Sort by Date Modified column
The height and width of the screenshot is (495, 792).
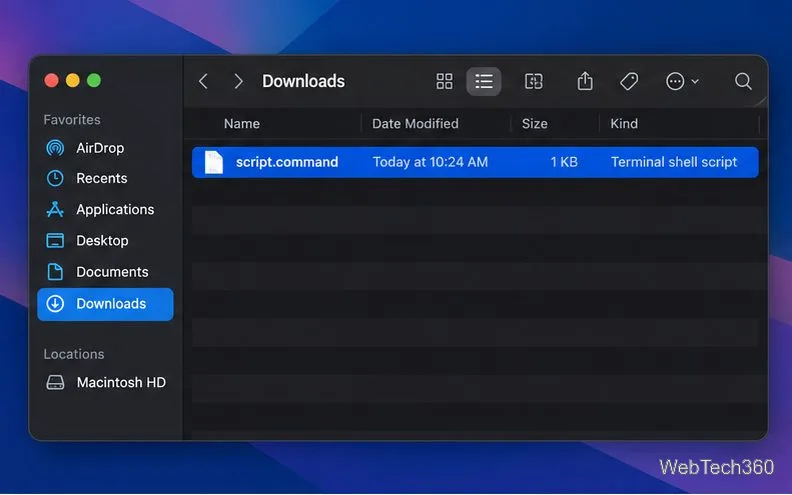coord(415,124)
